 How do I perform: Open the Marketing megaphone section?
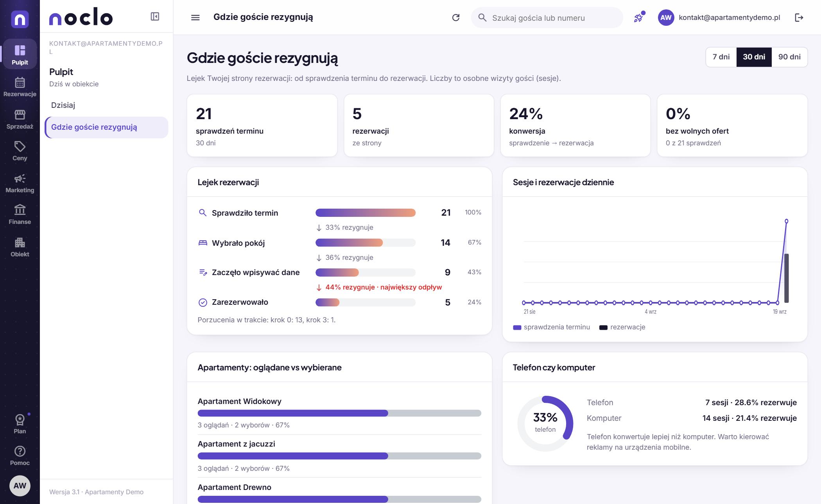pyautogui.click(x=20, y=183)
